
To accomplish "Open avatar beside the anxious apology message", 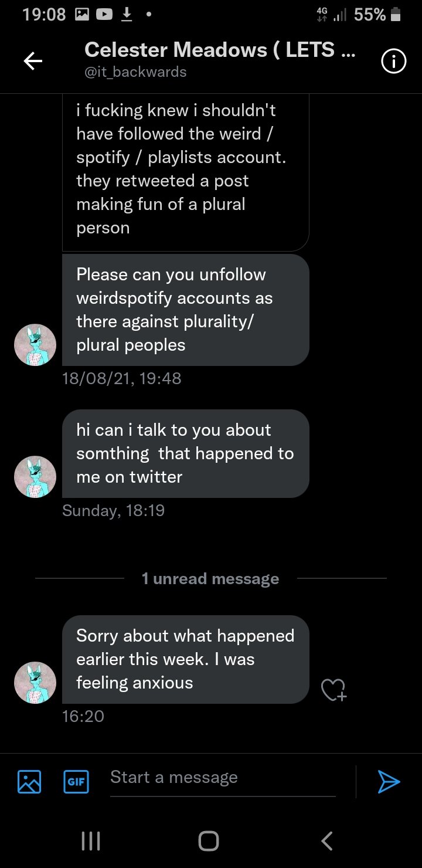I will pyautogui.click(x=35, y=683).
